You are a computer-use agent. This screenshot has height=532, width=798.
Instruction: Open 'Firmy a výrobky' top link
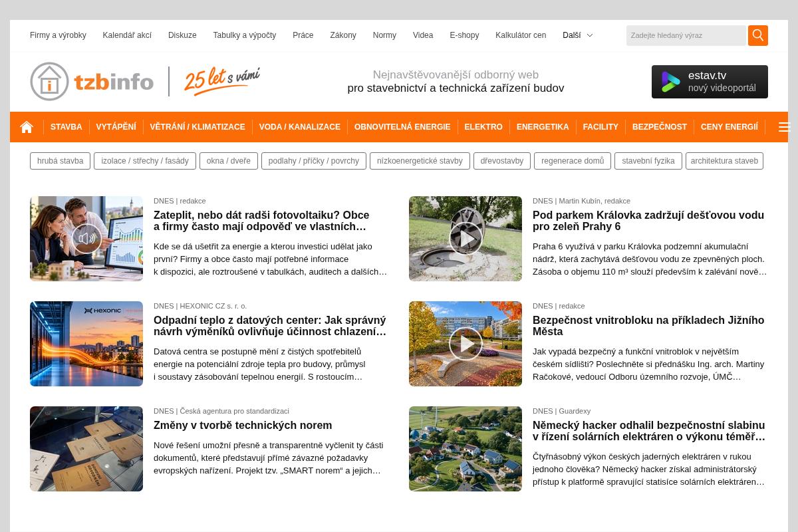click(58, 35)
